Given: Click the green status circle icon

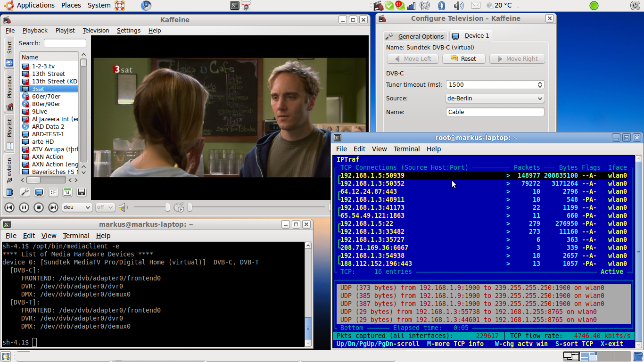Looking at the screenshot, I should click(594, 6).
